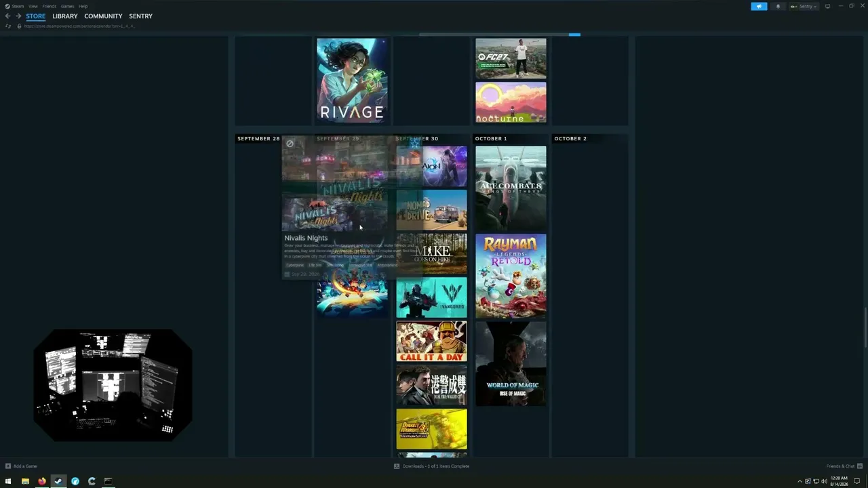
Task: Open the View menu
Action: [x=33, y=6]
